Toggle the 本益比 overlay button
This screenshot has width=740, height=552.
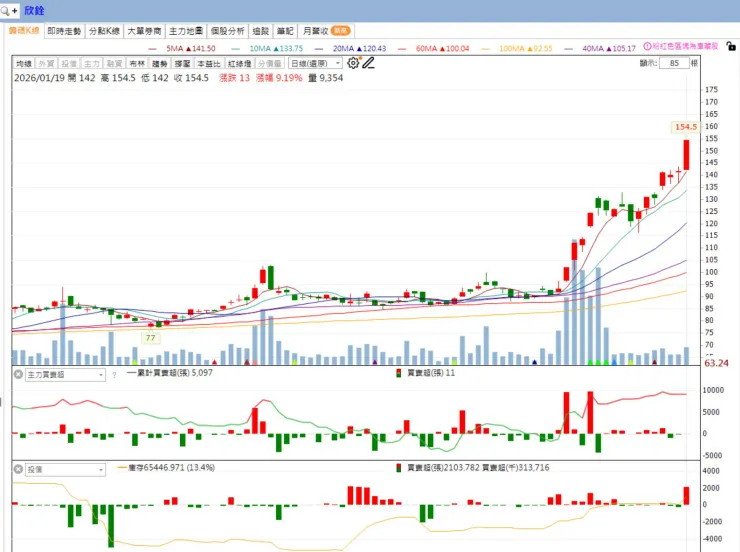(x=209, y=63)
